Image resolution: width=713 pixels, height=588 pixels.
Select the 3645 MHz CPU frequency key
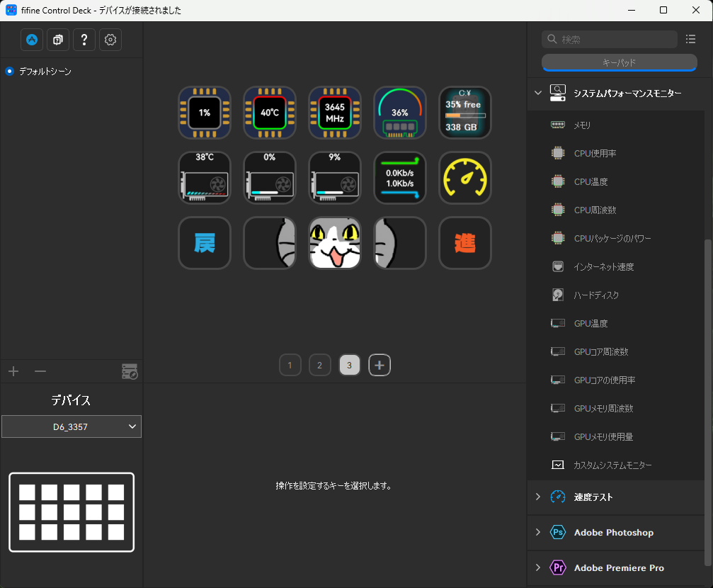[x=335, y=113]
